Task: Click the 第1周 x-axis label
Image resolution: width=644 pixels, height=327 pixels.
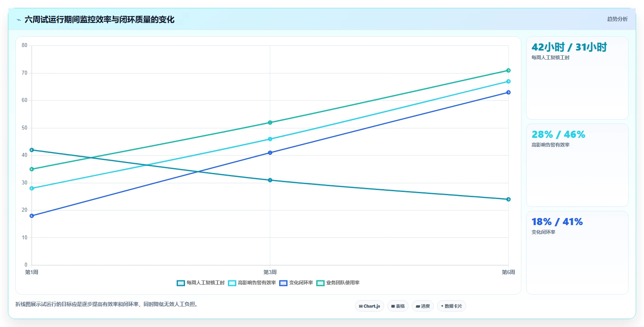Action: click(x=32, y=272)
